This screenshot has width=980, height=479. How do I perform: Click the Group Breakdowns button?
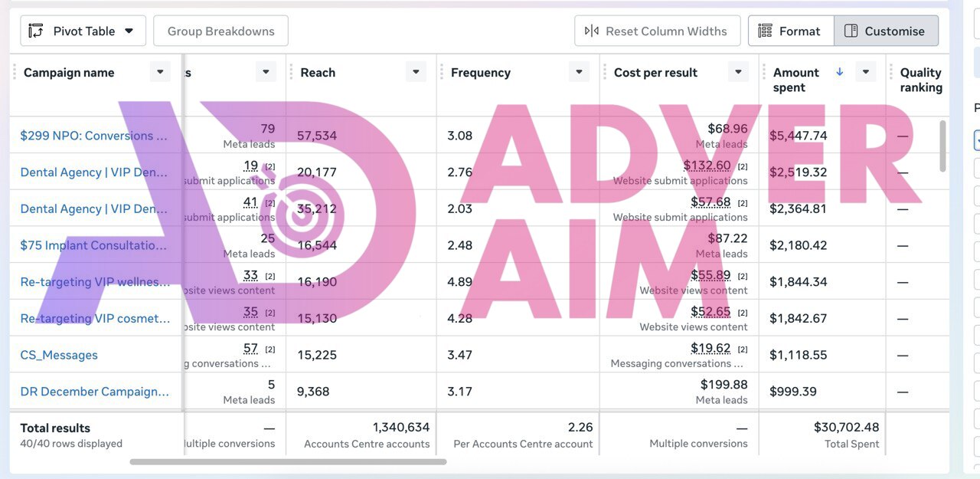[x=220, y=31]
